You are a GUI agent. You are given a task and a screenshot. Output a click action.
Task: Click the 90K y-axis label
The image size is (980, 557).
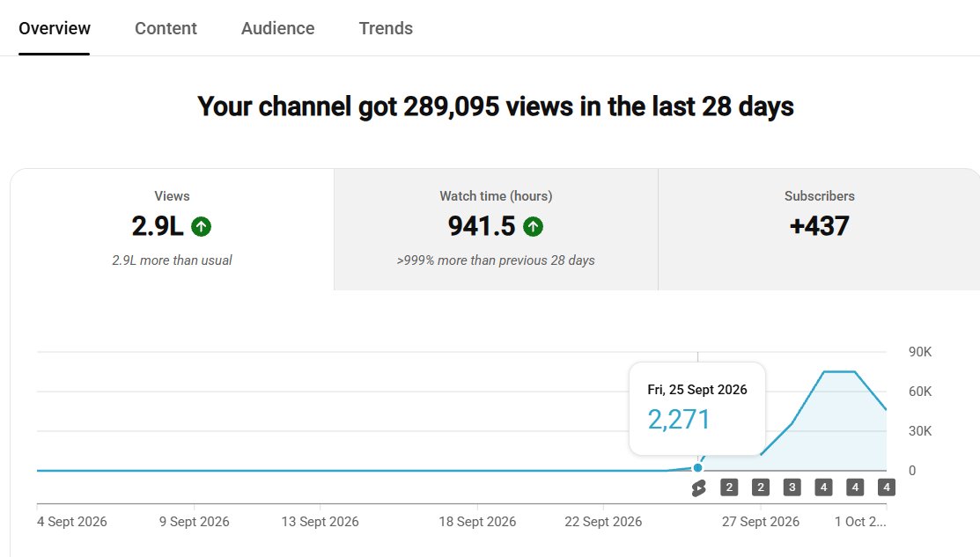click(x=920, y=352)
